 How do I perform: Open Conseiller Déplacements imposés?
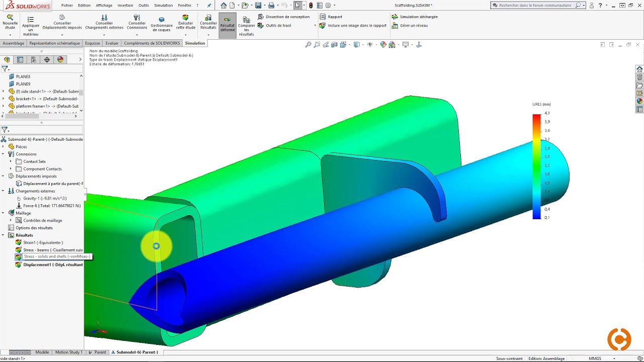(x=62, y=23)
